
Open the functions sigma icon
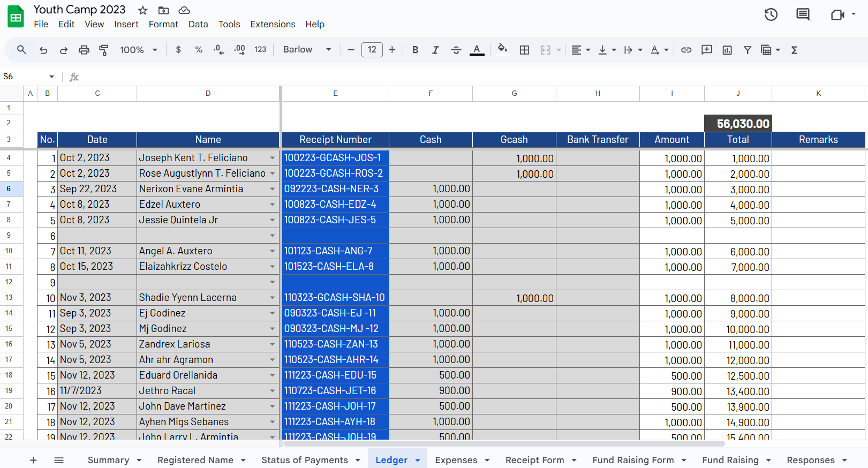click(x=794, y=50)
